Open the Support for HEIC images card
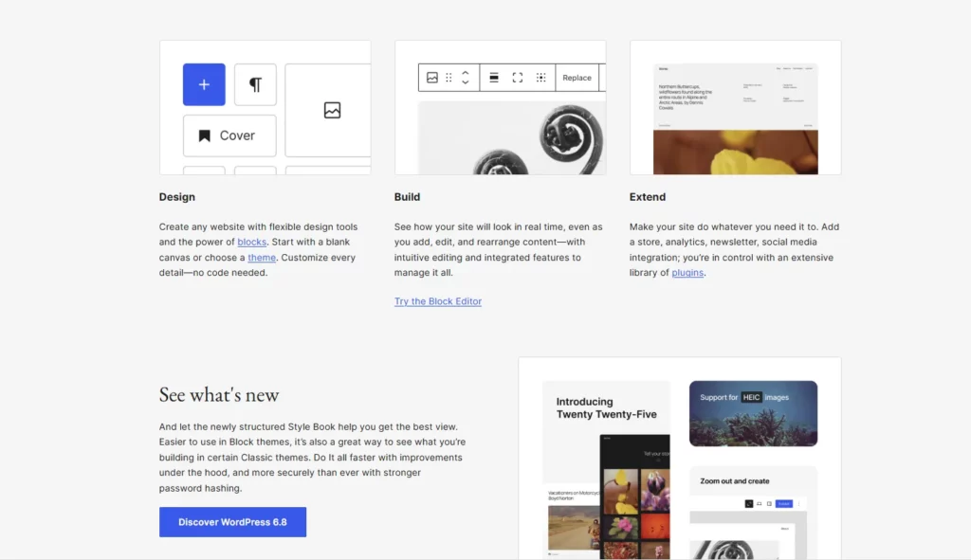 [754, 413]
